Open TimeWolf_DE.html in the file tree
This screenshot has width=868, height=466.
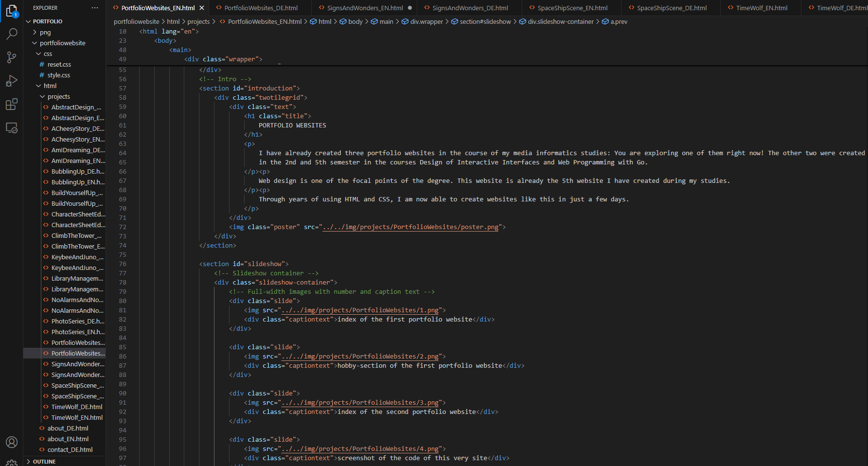click(77, 407)
